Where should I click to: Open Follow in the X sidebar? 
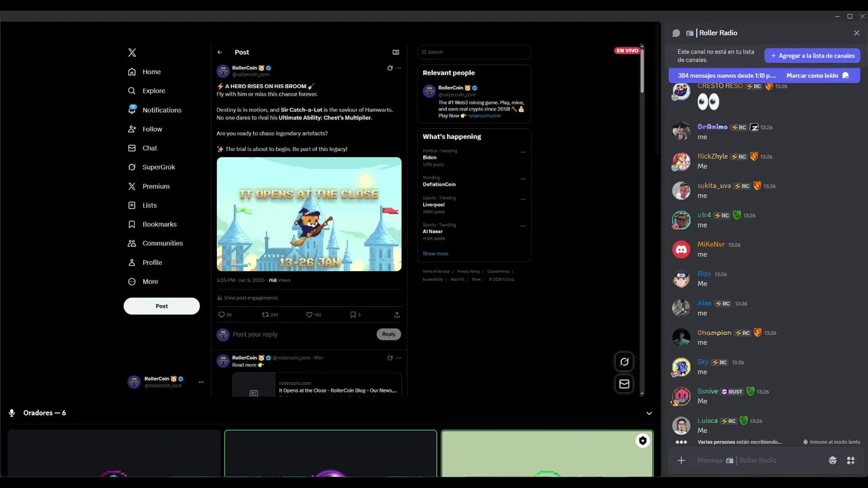(146, 129)
